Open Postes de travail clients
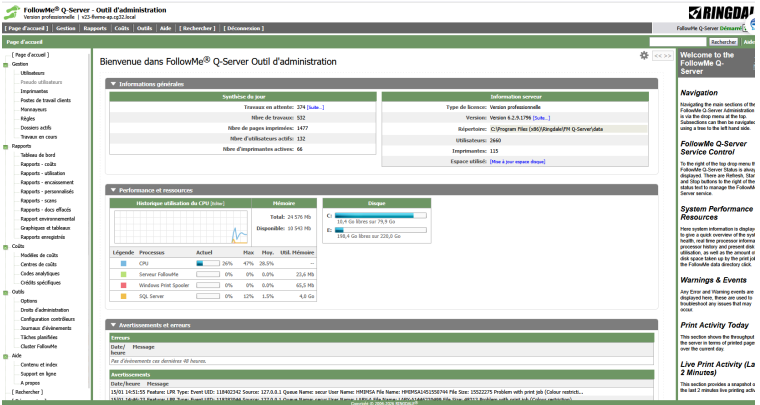The height and width of the screenshot is (405, 760). pos(46,101)
